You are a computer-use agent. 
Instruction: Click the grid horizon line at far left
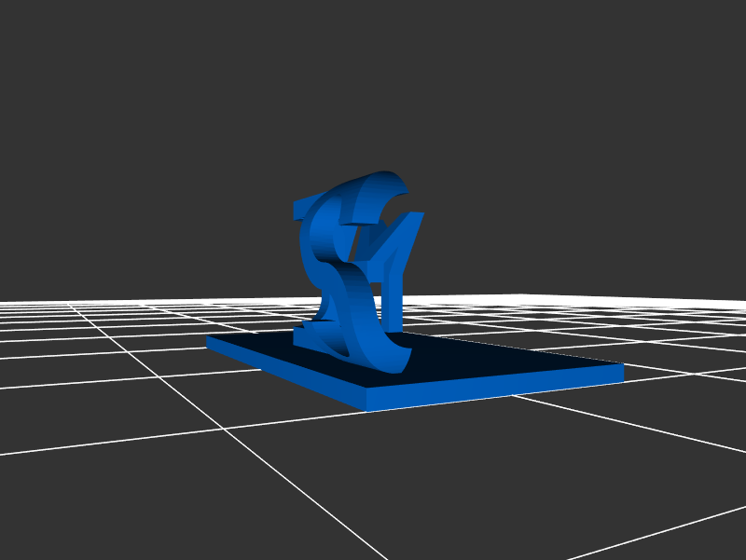point(28,303)
